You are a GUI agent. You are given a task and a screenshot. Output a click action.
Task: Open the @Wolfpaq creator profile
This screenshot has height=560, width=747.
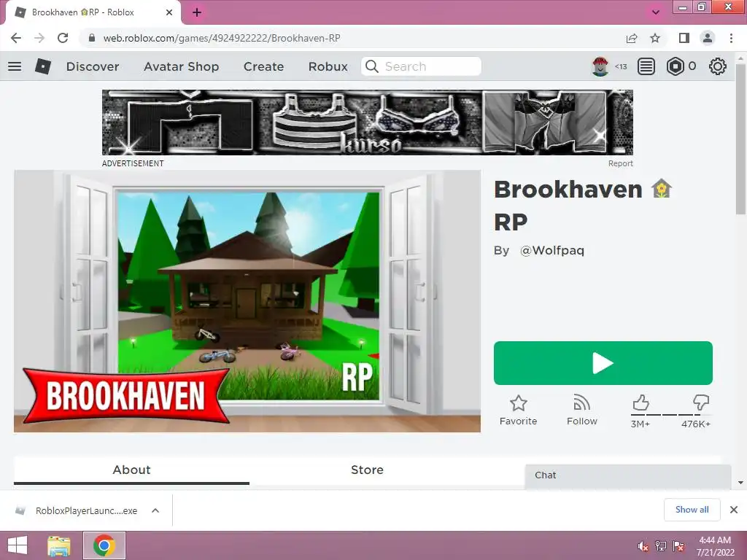(551, 251)
